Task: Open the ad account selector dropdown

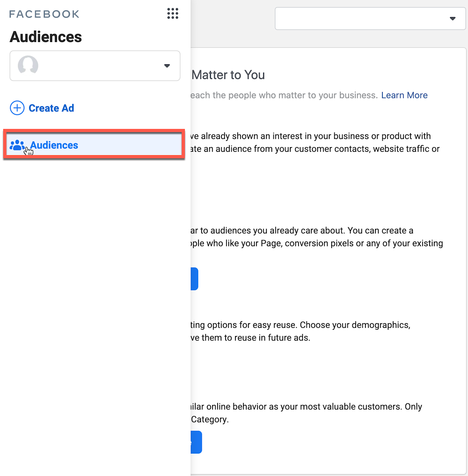Action: coord(95,66)
